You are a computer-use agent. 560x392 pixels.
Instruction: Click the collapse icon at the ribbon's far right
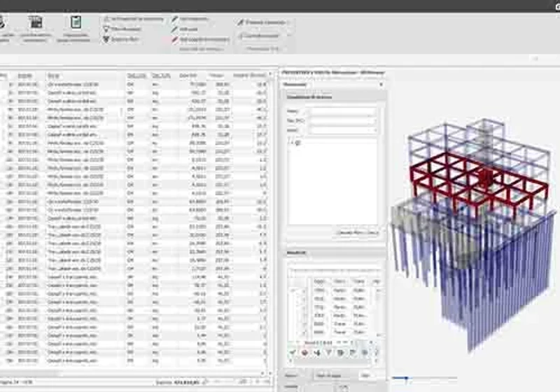coord(535,59)
